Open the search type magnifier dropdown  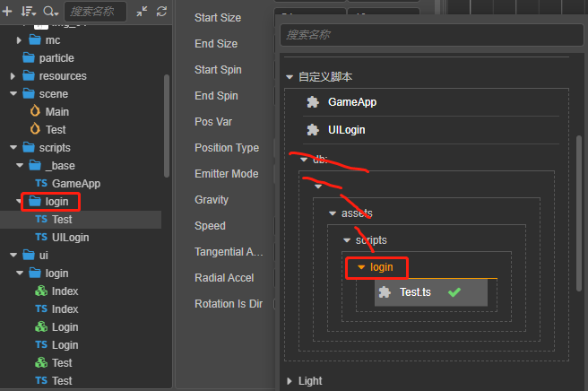coord(50,12)
